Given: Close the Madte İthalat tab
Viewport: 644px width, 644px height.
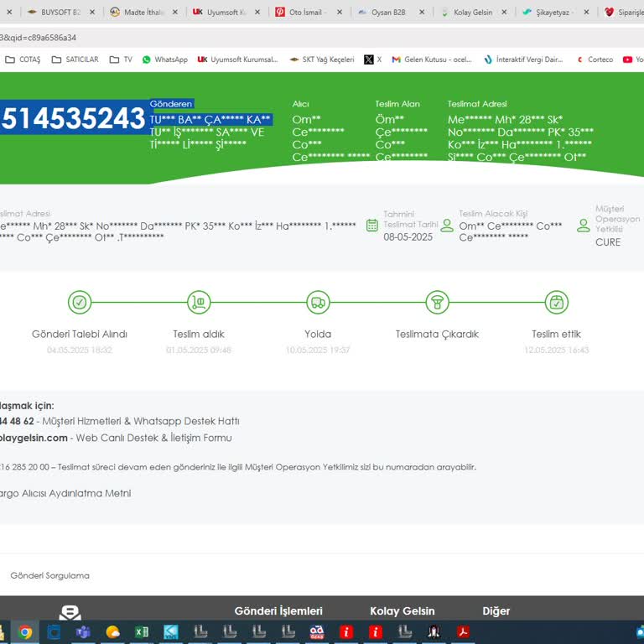Looking at the screenshot, I should pos(175,13).
